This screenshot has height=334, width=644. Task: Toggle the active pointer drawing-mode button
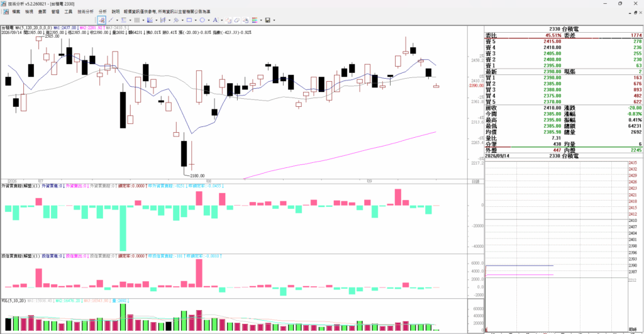point(102,20)
